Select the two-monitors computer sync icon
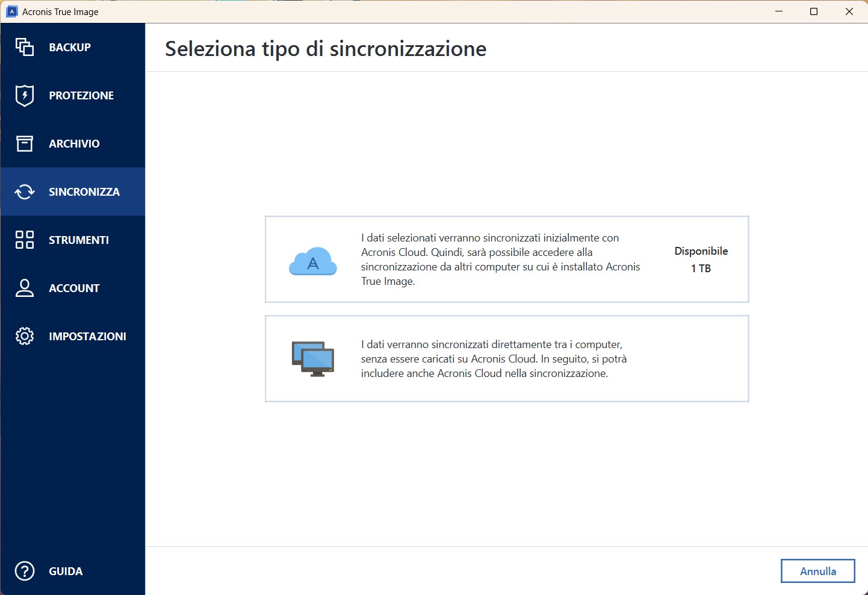 (313, 359)
